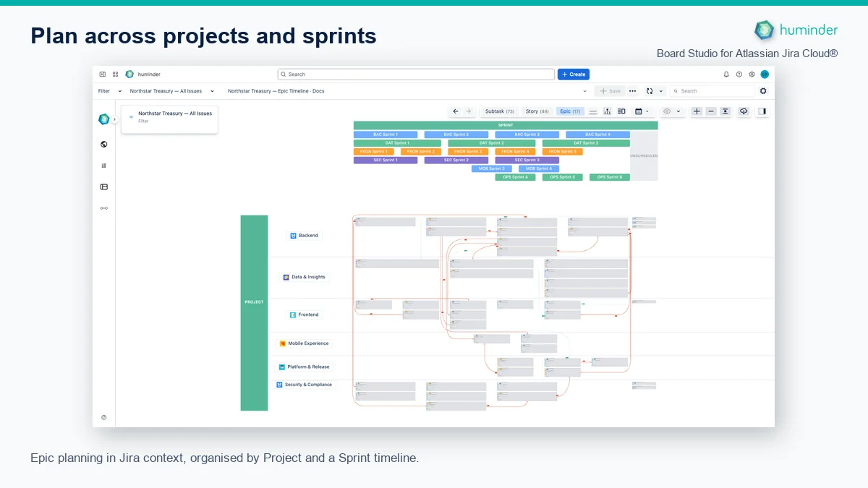Select the Backend project row label
868x488 pixels.
pyautogui.click(x=305, y=236)
